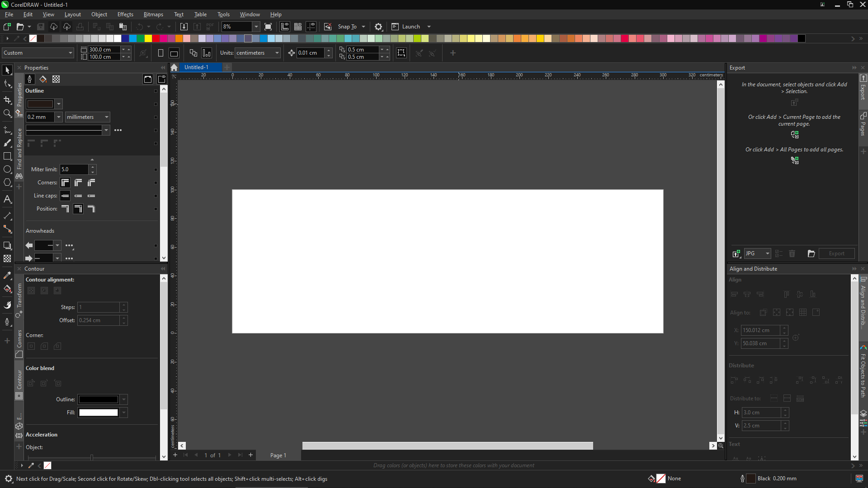Select the Transparency tool in the toolbox
The image size is (868, 488).
[7, 258]
